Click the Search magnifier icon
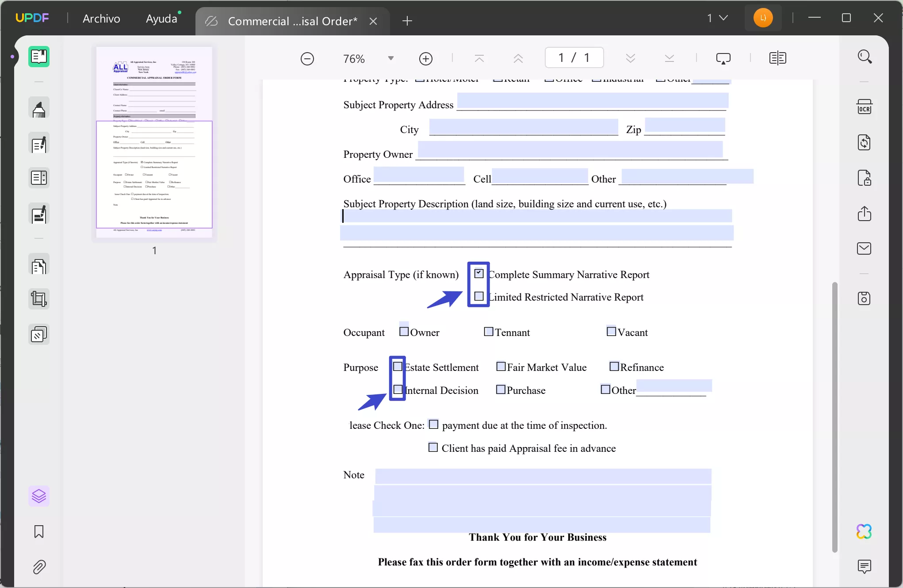 point(865,57)
